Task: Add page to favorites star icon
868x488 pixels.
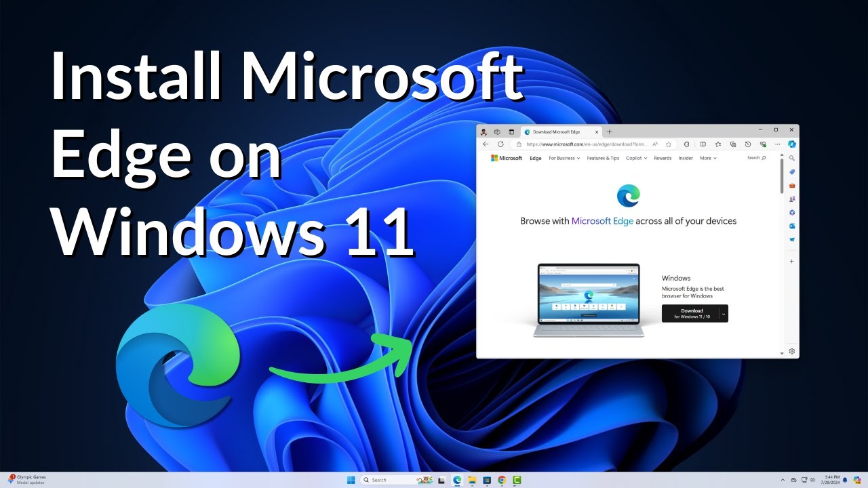Action: tap(669, 144)
